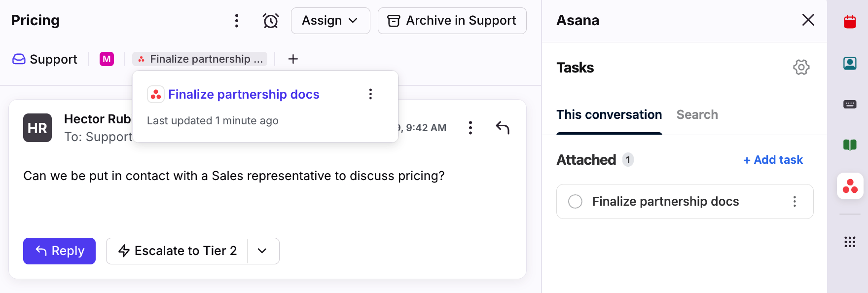The height and width of the screenshot is (293, 868).
Task: Expand the Assign dropdown
Action: [330, 21]
